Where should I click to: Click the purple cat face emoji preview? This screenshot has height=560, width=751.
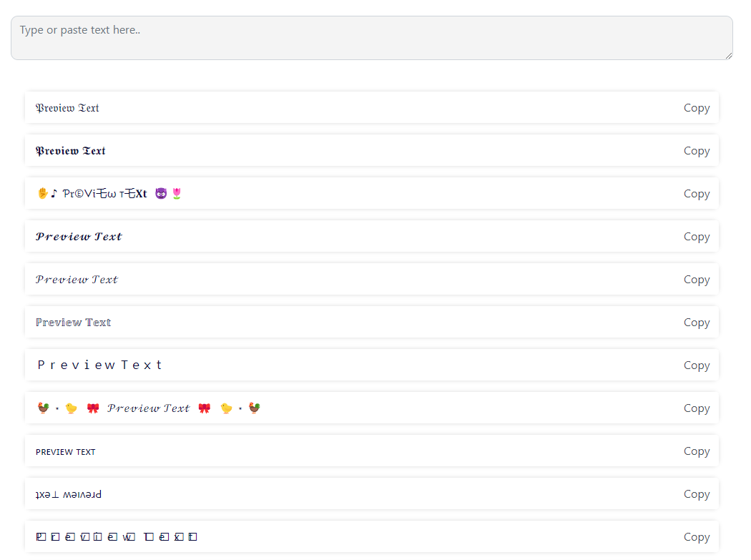tap(160, 193)
